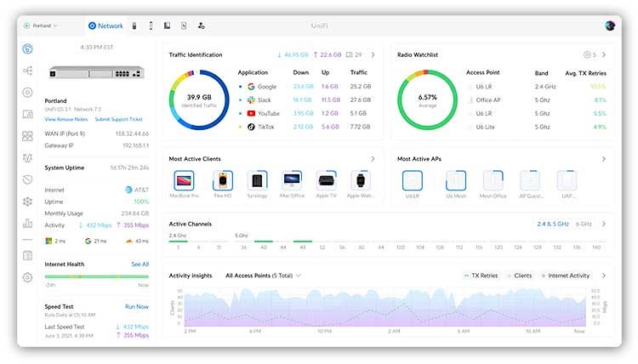Click the Radio Watchlist settings gear icon
Screen dimensions: 638x364
(x=587, y=54)
